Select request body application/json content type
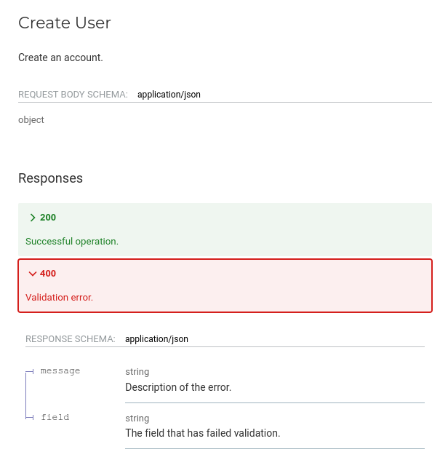Viewport: 448px width, 476px height. (169, 95)
